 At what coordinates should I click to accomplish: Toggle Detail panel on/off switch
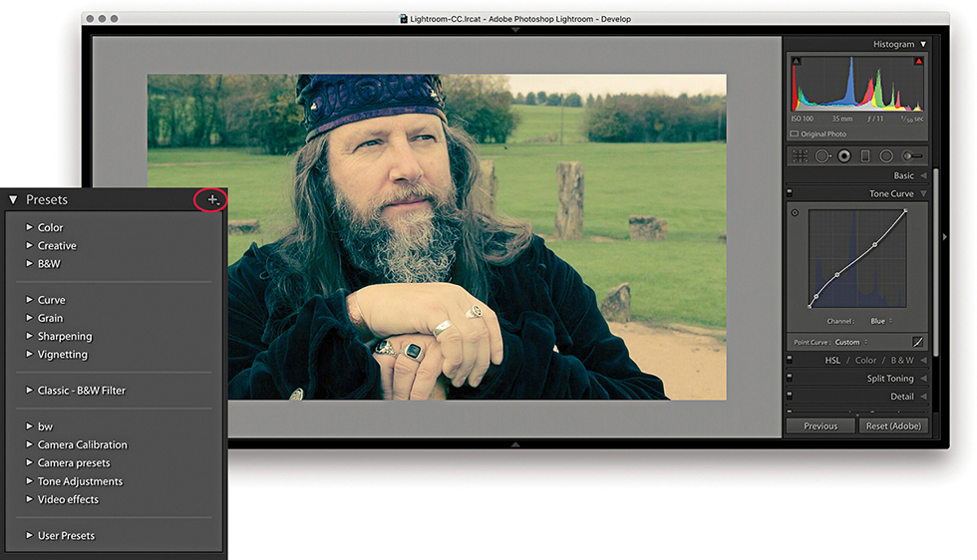(790, 396)
